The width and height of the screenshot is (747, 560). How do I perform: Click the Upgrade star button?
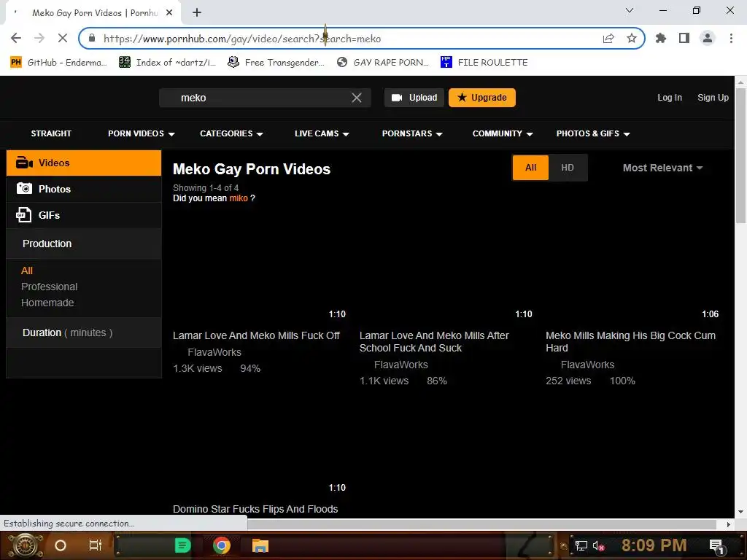click(482, 98)
